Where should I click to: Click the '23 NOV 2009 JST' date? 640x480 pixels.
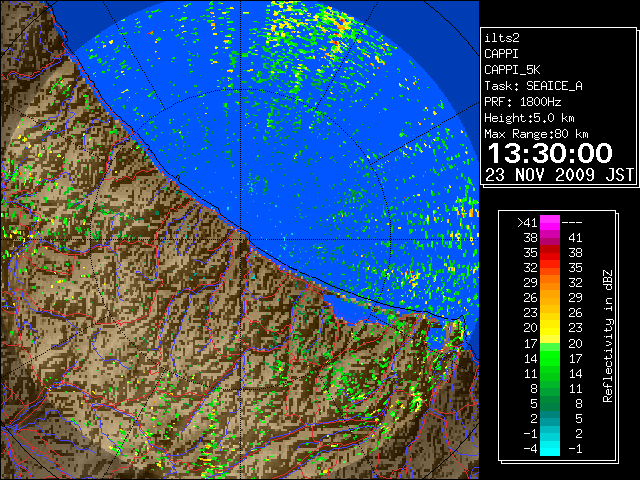[x=559, y=175]
